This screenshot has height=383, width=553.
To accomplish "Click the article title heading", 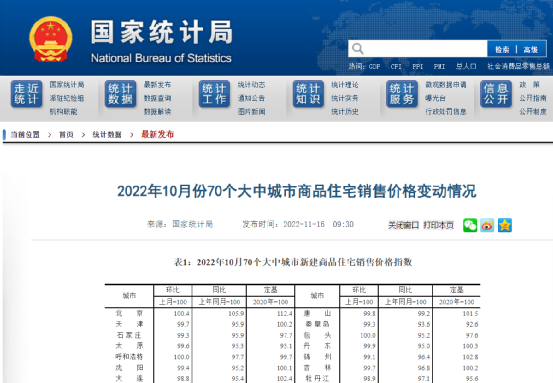I will tap(297, 191).
